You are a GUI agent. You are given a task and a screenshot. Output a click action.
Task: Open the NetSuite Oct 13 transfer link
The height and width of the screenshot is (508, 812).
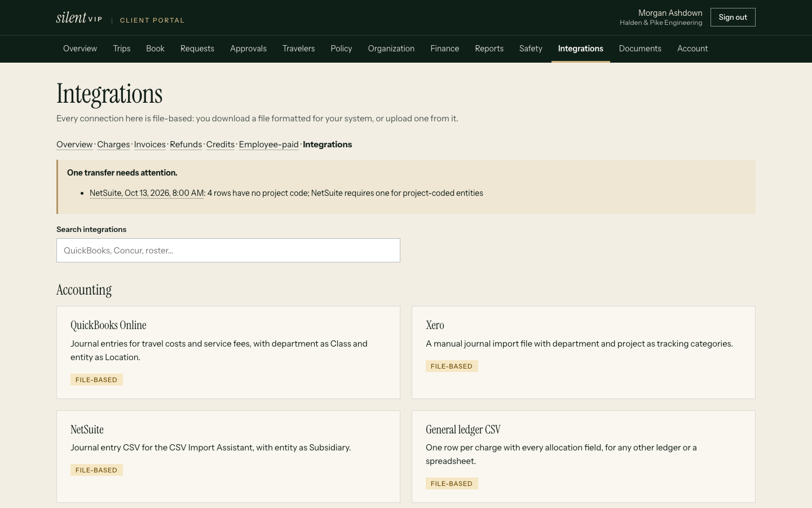(147, 193)
